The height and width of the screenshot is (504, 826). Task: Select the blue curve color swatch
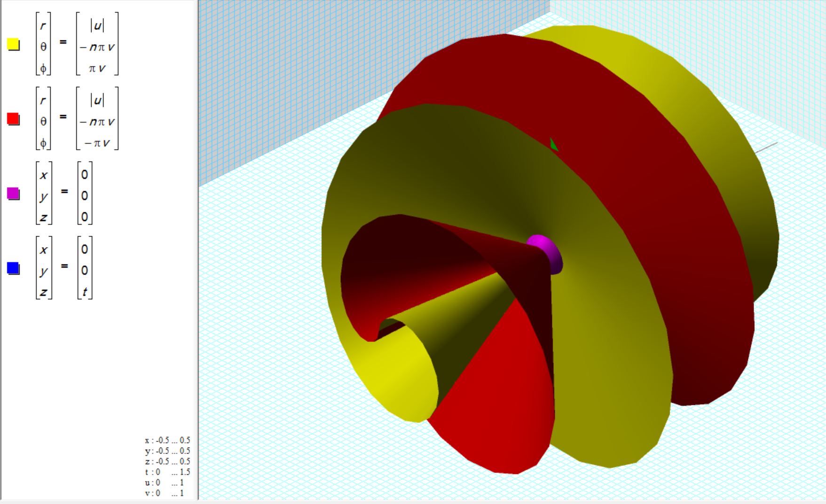coord(14,268)
